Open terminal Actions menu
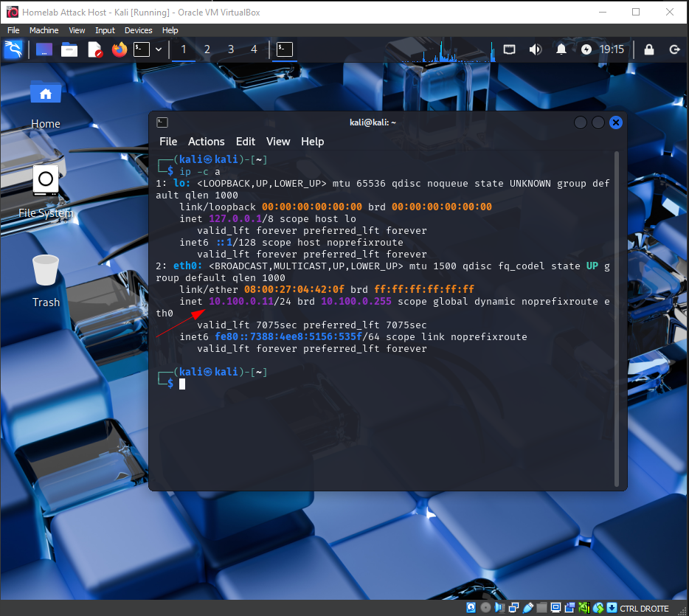 [206, 142]
